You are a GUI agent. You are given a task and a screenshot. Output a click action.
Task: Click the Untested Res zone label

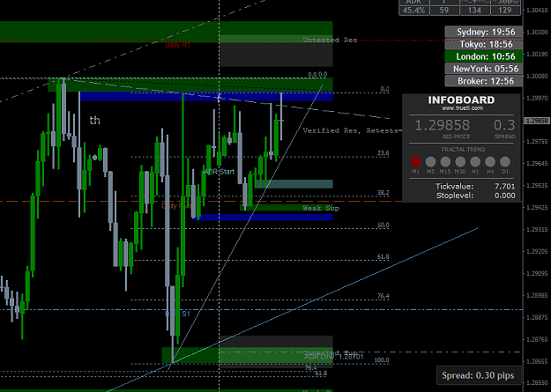pyautogui.click(x=330, y=40)
